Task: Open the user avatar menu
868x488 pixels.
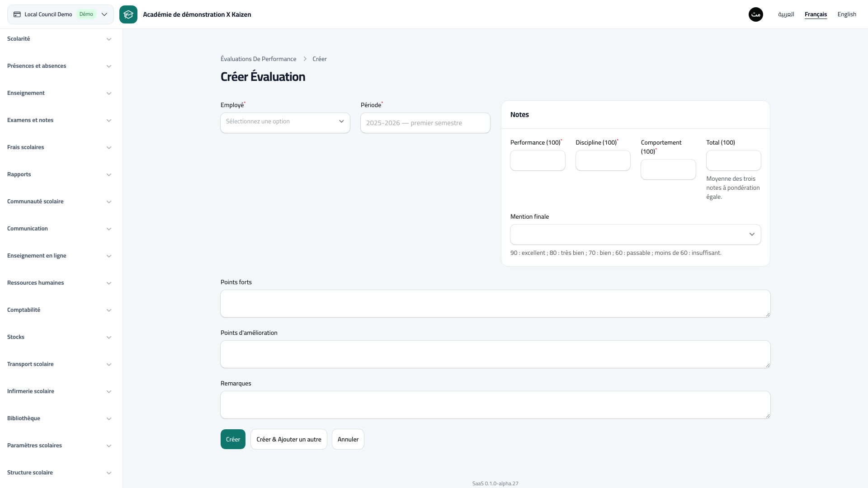Action: [756, 14]
